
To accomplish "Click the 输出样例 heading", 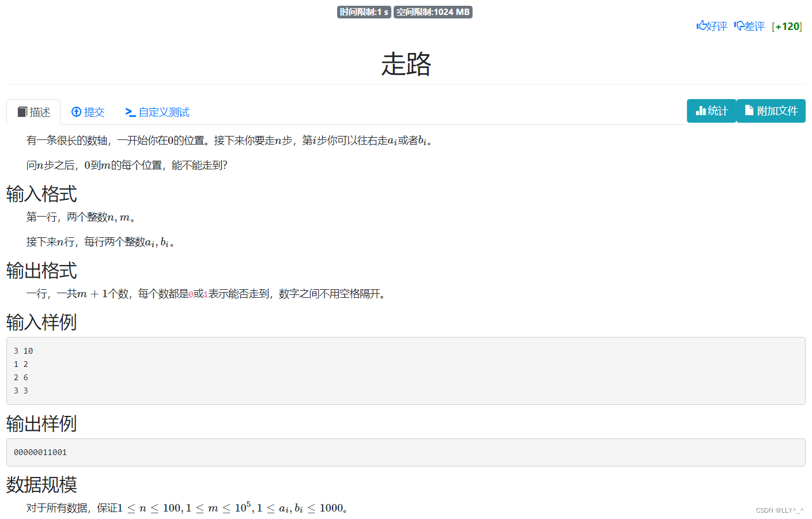I will pyautogui.click(x=41, y=424).
